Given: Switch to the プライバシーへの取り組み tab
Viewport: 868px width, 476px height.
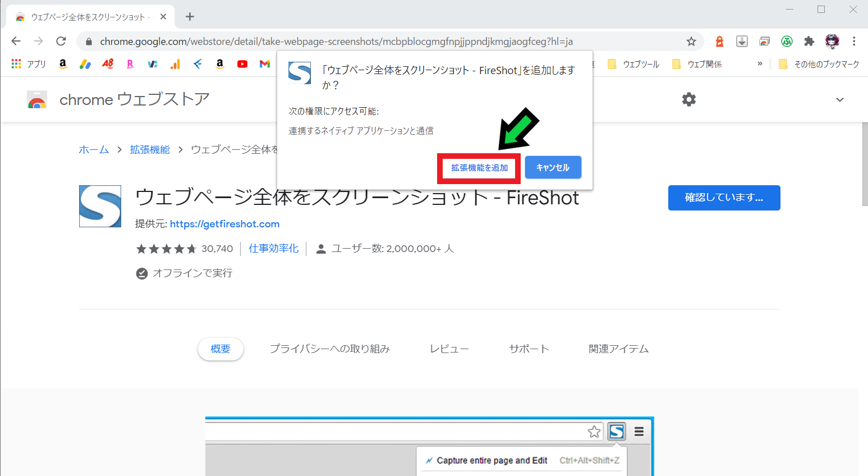Looking at the screenshot, I should [x=330, y=349].
